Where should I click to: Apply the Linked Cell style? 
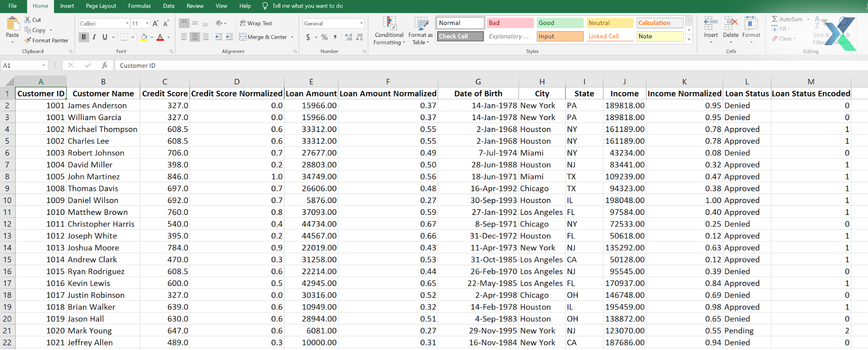click(x=610, y=36)
